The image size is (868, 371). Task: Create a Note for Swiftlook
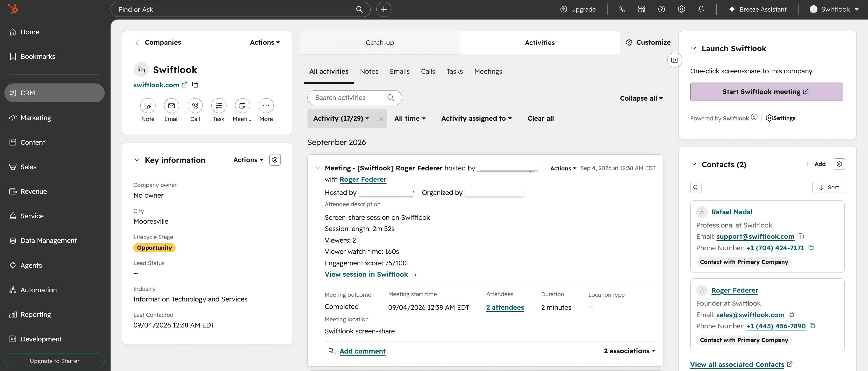(x=148, y=106)
